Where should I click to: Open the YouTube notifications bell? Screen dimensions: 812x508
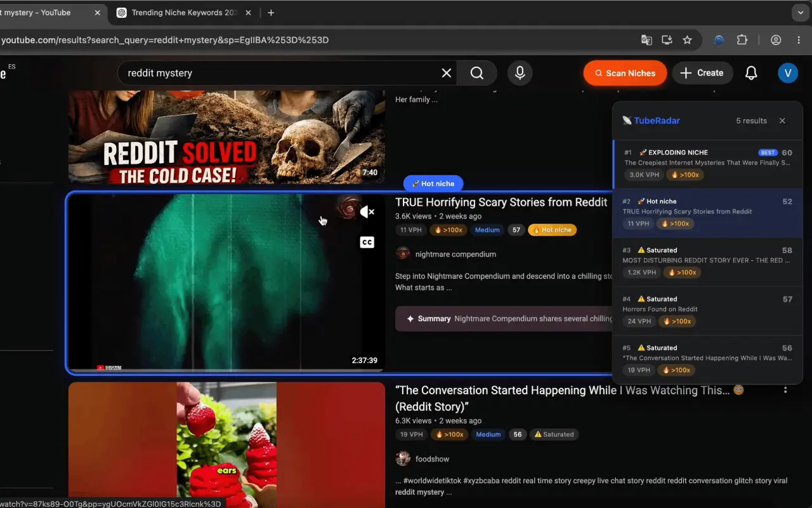pyautogui.click(x=751, y=73)
